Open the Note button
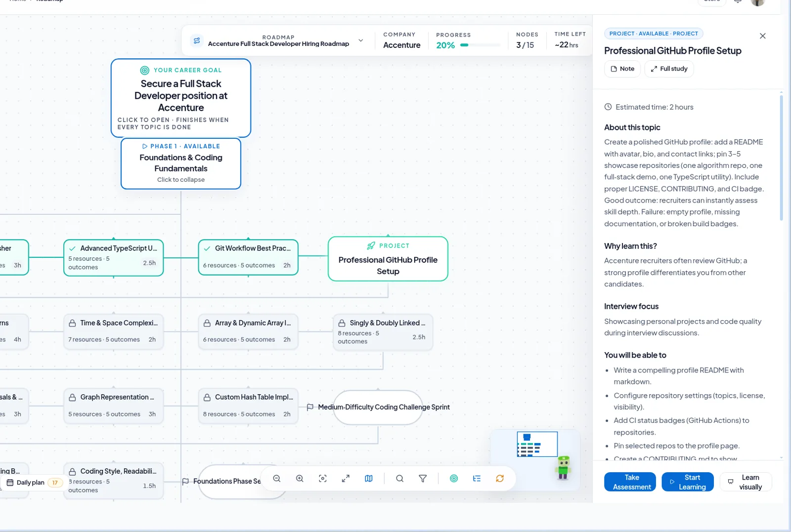 (x=622, y=69)
